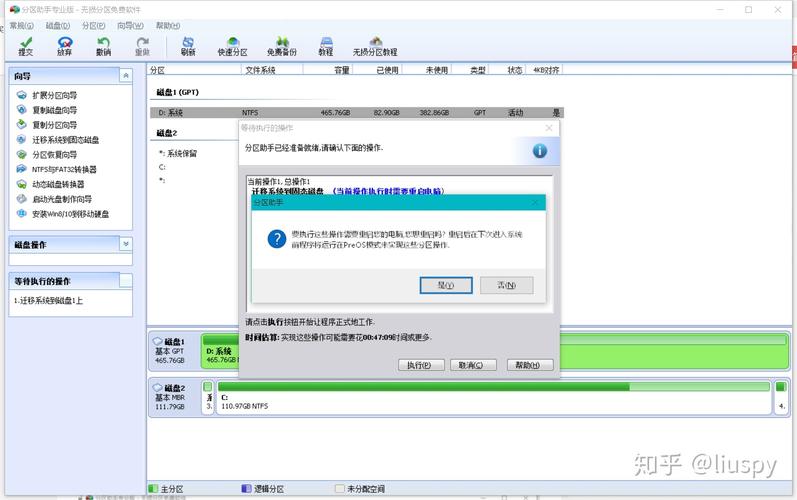797x500 pixels.
Task: Select pending operation 1.迁移系统到磁盘1上
Action: 48,300
